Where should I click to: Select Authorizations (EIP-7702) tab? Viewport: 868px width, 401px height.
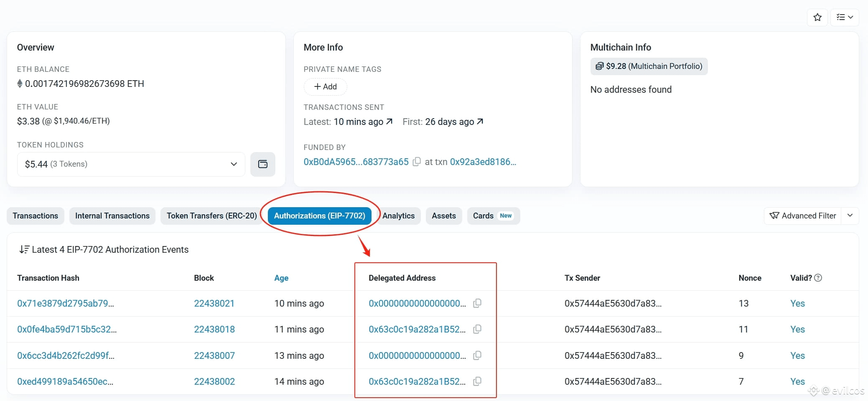pyautogui.click(x=320, y=216)
